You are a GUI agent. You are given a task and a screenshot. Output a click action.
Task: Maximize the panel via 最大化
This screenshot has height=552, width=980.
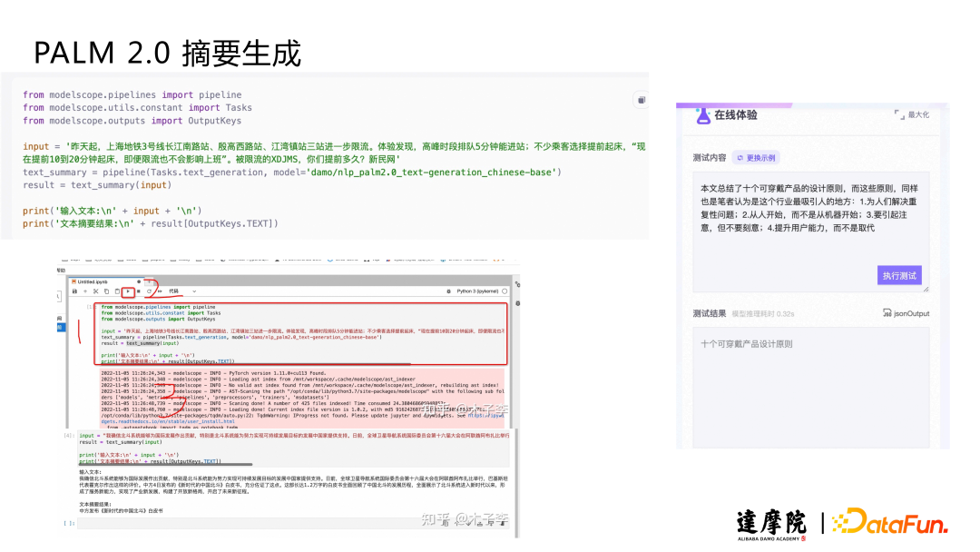[912, 114]
